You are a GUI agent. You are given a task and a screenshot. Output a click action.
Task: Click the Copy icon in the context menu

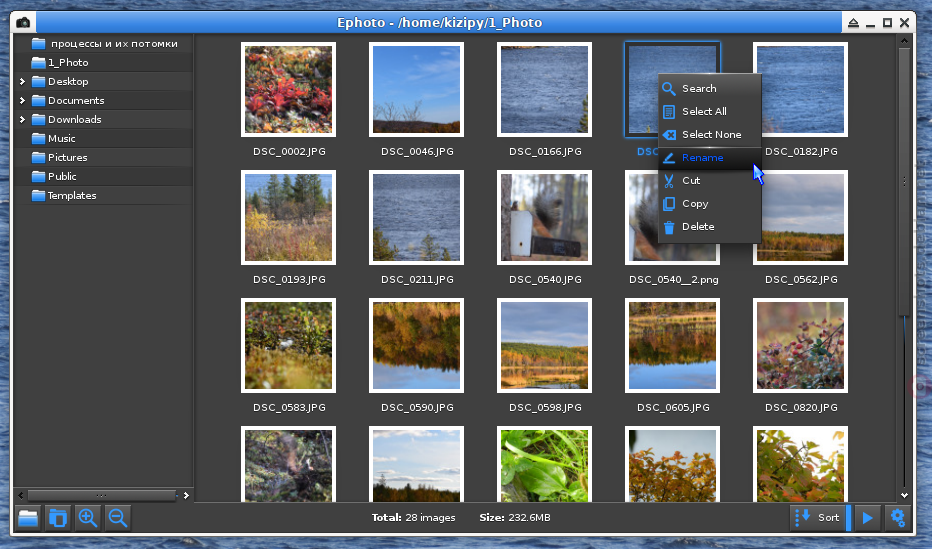(669, 204)
